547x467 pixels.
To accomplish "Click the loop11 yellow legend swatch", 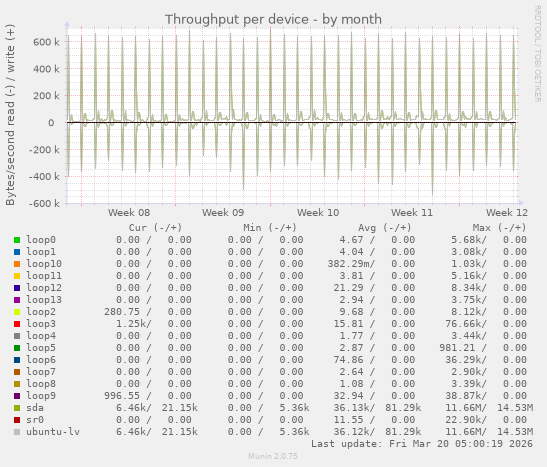I will pos(17,276).
